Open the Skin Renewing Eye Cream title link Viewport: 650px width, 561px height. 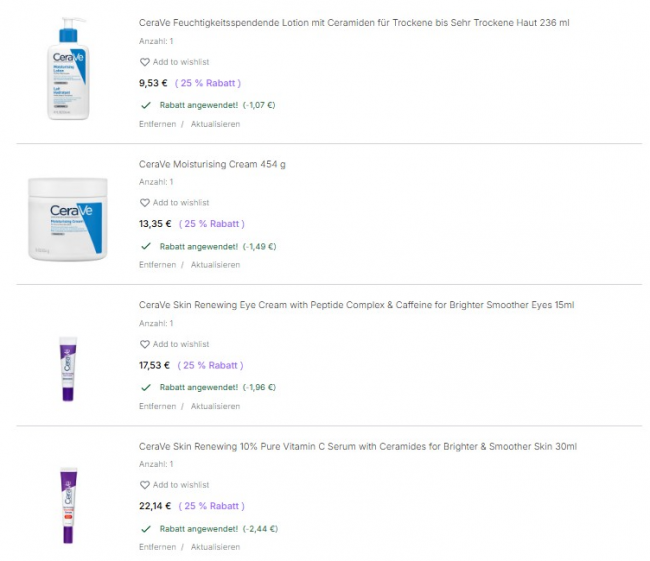click(x=356, y=305)
